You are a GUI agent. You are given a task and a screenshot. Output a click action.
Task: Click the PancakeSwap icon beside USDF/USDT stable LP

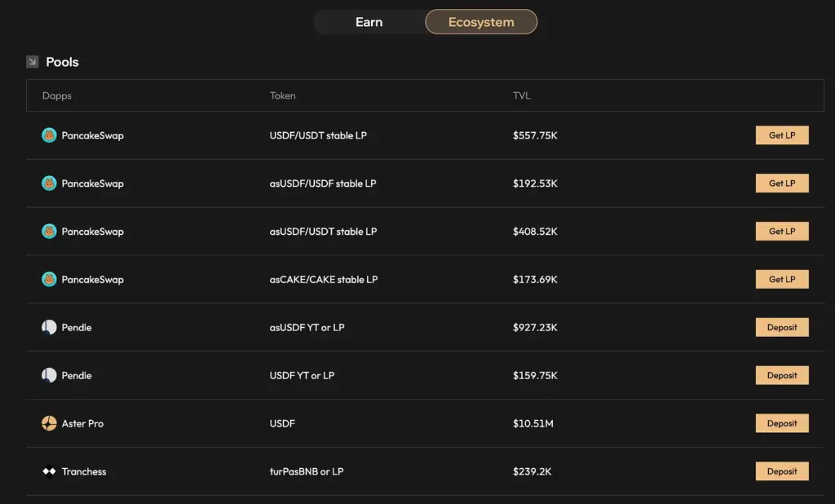point(49,135)
